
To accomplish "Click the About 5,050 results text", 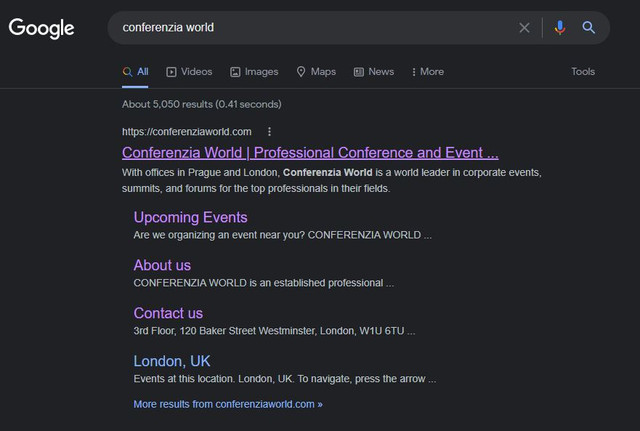I will click(x=202, y=104).
